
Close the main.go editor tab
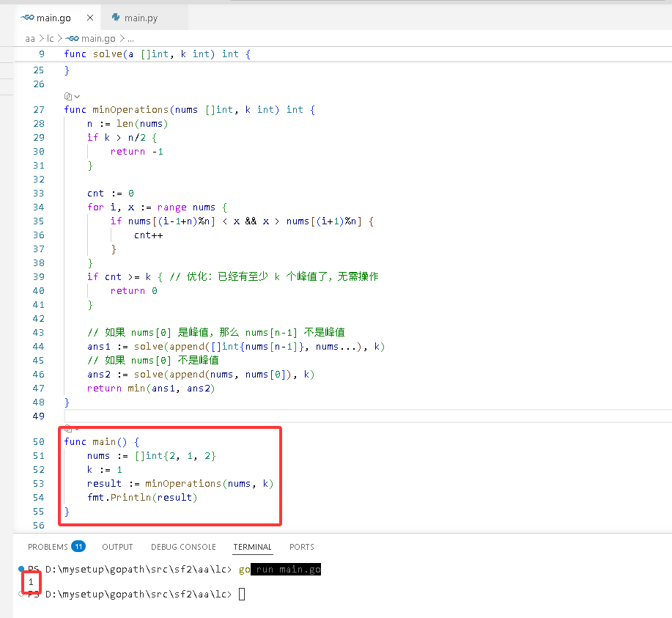(90, 18)
